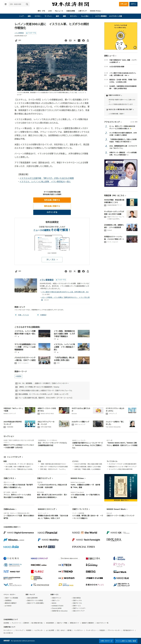The height and width of the screenshot is (644, 141).
Task: Open the 日経ESG logo link
Action: point(91,572)
